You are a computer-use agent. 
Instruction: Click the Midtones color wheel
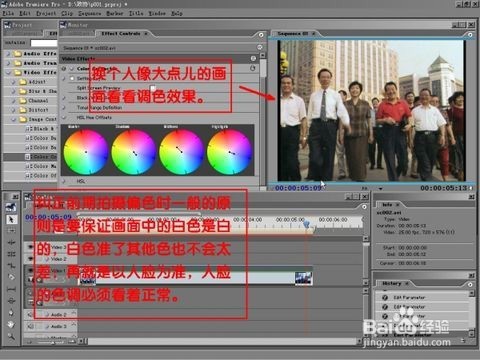click(x=181, y=152)
